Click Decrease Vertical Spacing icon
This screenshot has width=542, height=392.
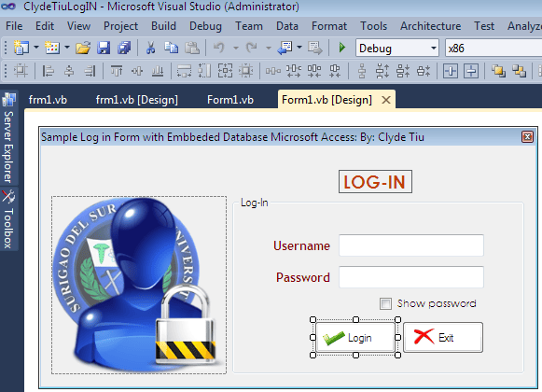coord(403,71)
